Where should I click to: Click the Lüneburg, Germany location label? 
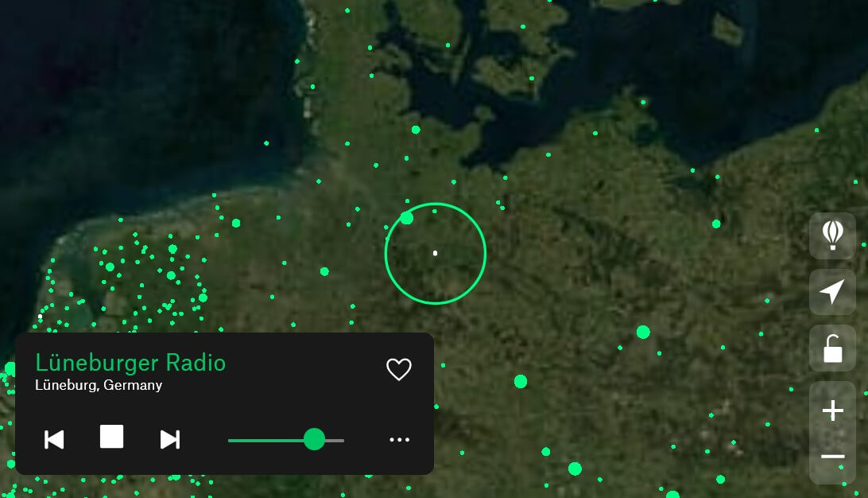99,385
